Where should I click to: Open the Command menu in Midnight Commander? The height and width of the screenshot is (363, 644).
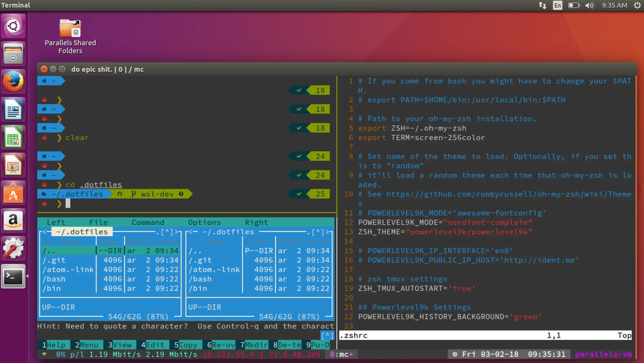(148, 222)
